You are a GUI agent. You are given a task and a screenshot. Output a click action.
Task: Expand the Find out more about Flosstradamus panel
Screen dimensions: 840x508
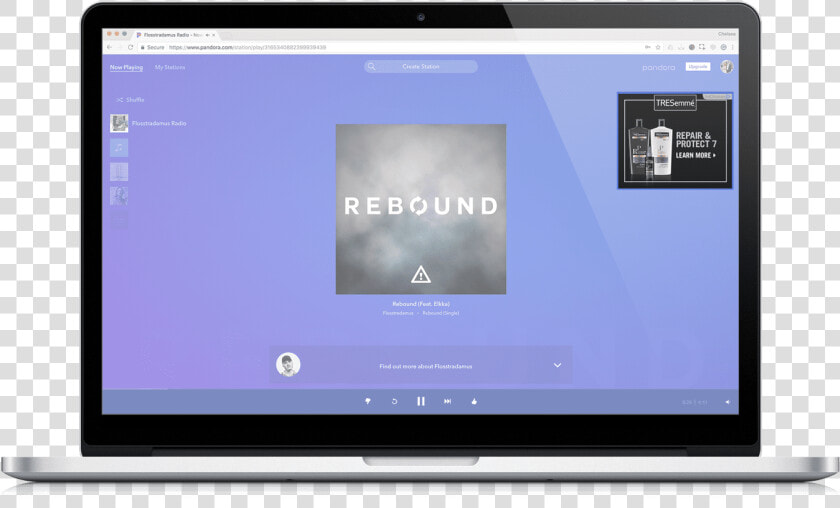point(557,365)
